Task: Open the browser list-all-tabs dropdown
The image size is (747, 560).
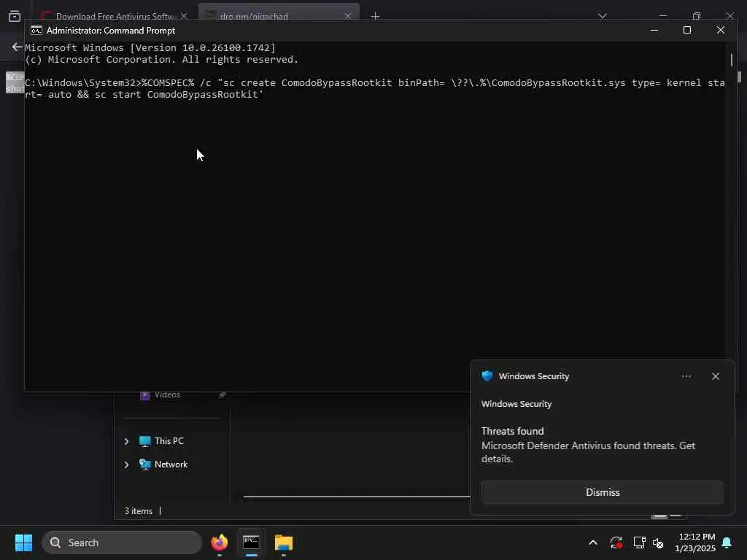Action: coord(602,16)
